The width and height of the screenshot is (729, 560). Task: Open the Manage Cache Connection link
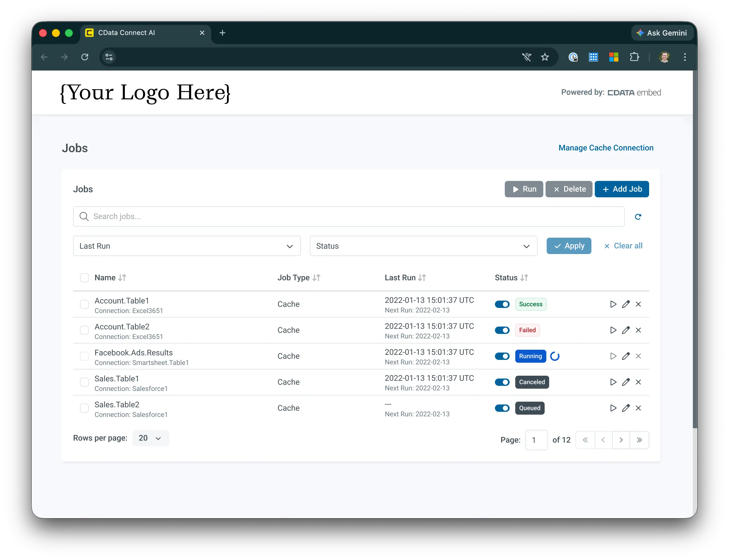click(606, 148)
